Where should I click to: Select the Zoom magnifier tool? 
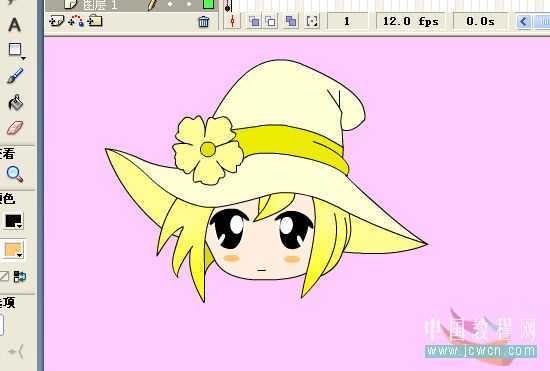point(15,174)
